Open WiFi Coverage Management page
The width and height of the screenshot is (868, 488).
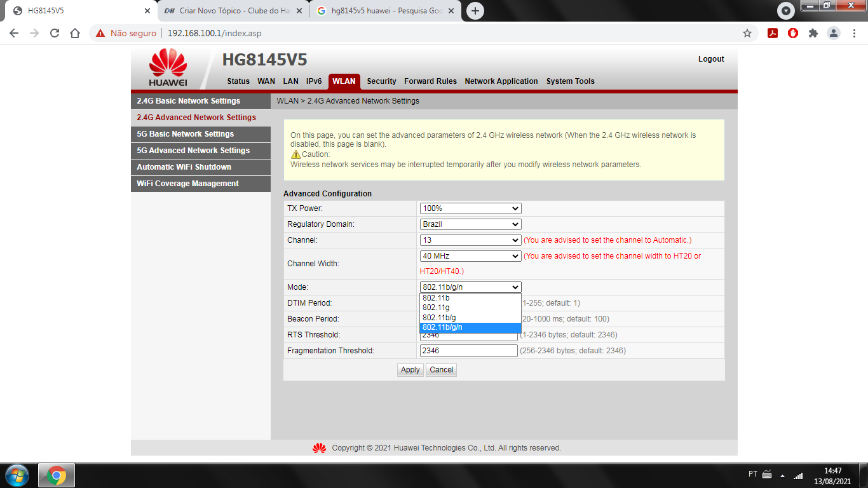click(x=201, y=184)
